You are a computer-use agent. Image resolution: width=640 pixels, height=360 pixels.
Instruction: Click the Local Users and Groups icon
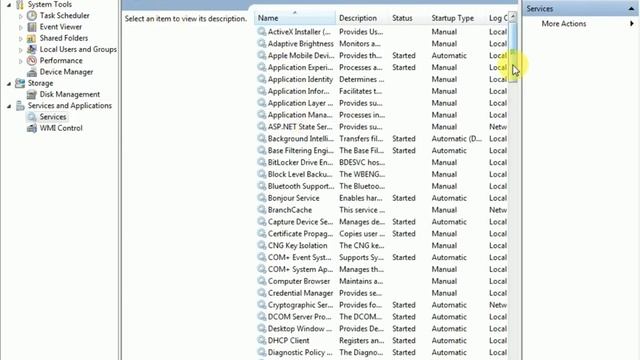[x=32, y=49]
